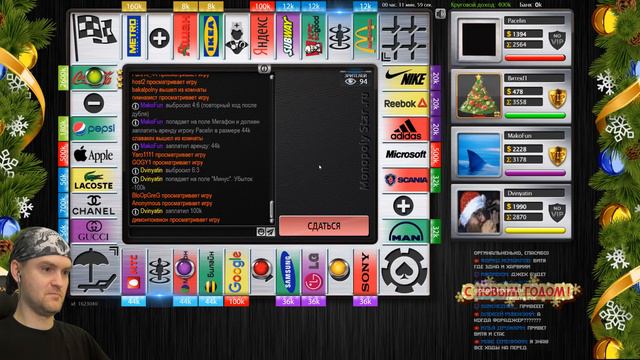640x360 pixels.
Task: Click the checkered flag Start corner
Action: [96, 38]
